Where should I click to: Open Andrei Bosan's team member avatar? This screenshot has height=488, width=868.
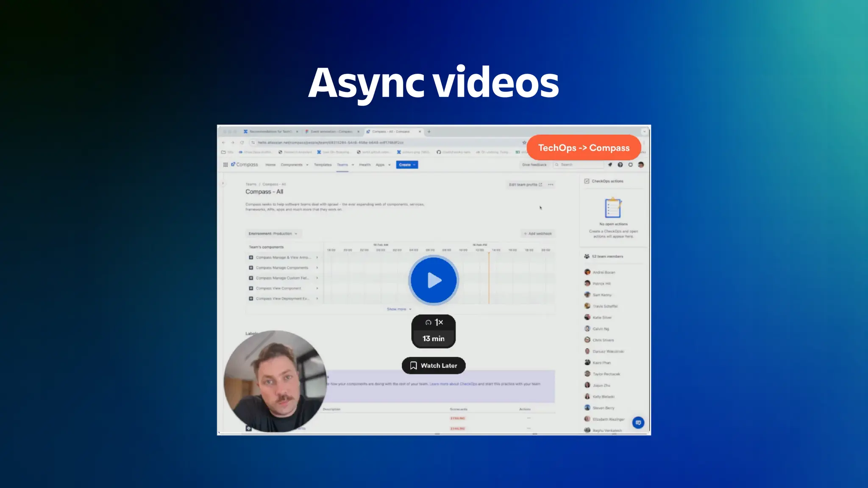coord(587,272)
